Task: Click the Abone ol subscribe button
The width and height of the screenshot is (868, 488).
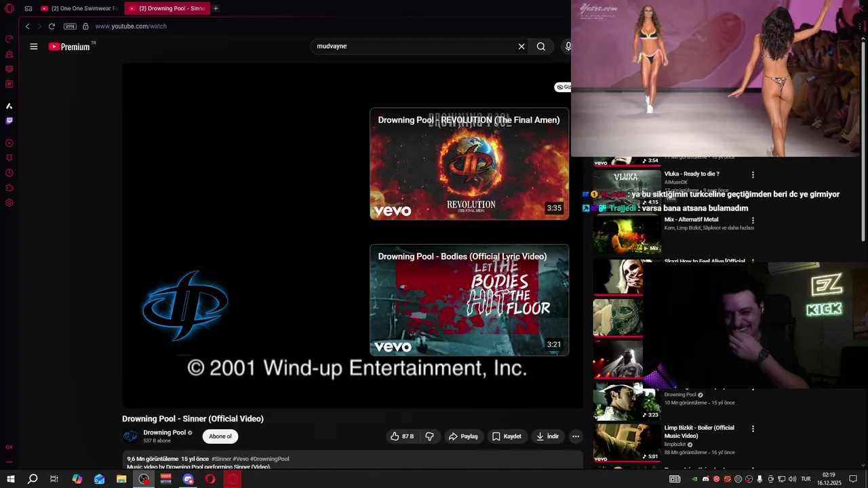Action: pyautogui.click(x=220, y=436)
